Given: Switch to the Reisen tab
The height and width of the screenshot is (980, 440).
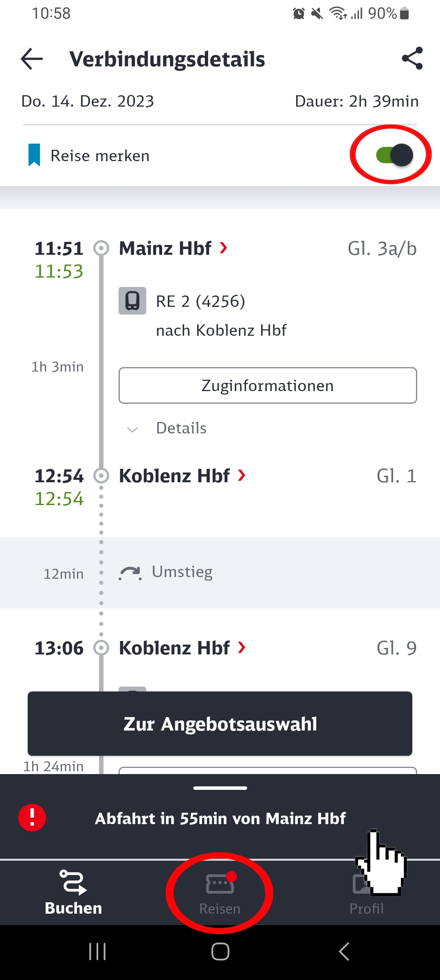Looking at the screenshot, I should (220, 892).
